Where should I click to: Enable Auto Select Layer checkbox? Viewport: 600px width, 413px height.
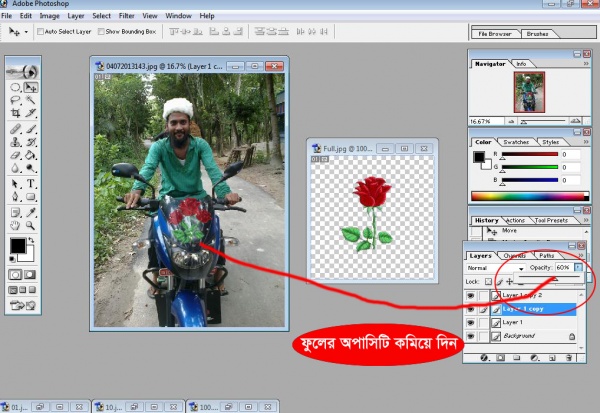click(x=40, y=31)
